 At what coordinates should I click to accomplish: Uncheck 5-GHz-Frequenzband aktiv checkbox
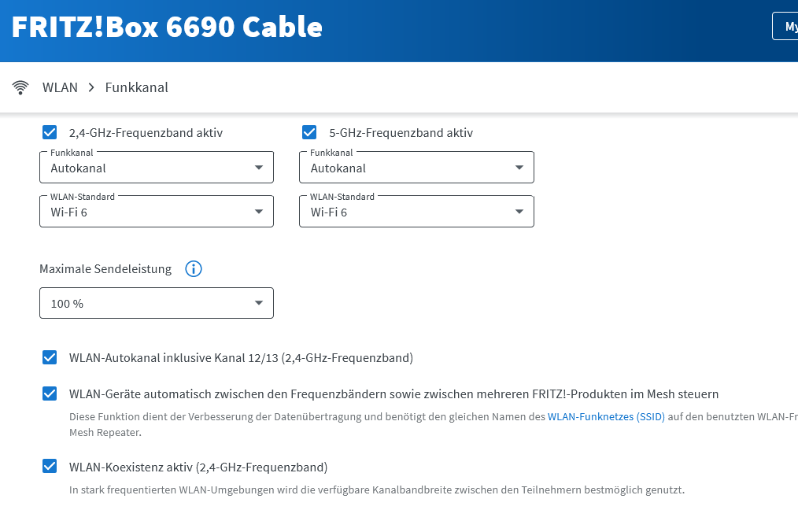pyautogui.click(x=309, y=132)
